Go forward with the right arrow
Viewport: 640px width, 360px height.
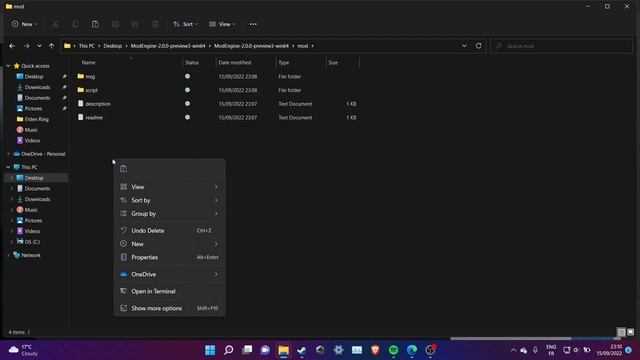click(x=27, y=46)
